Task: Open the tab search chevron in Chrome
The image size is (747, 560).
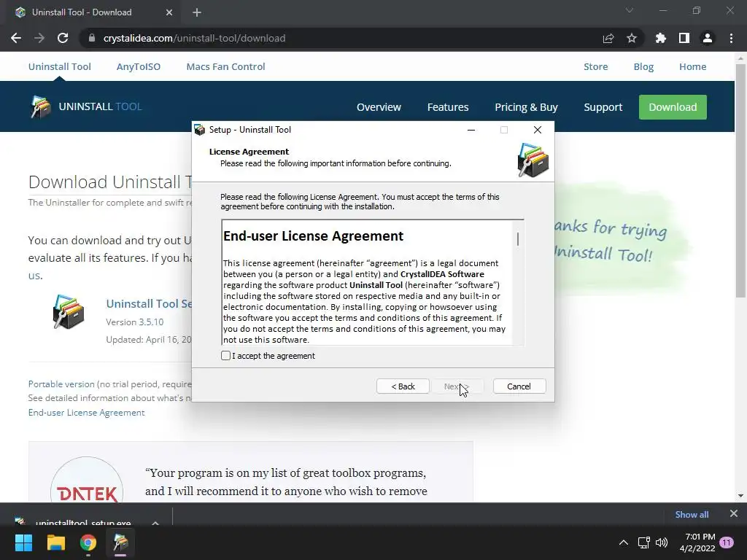Action: click(x=630, y=10)
